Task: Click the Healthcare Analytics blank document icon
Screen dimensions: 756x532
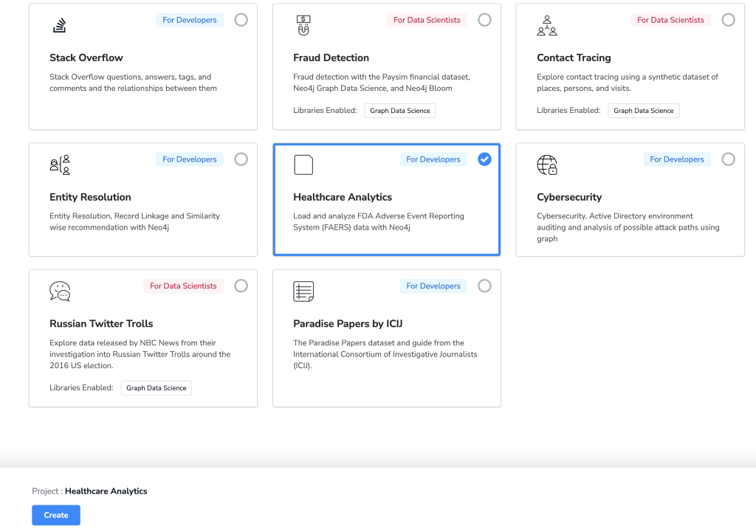Action: click(x=303, y=165)
